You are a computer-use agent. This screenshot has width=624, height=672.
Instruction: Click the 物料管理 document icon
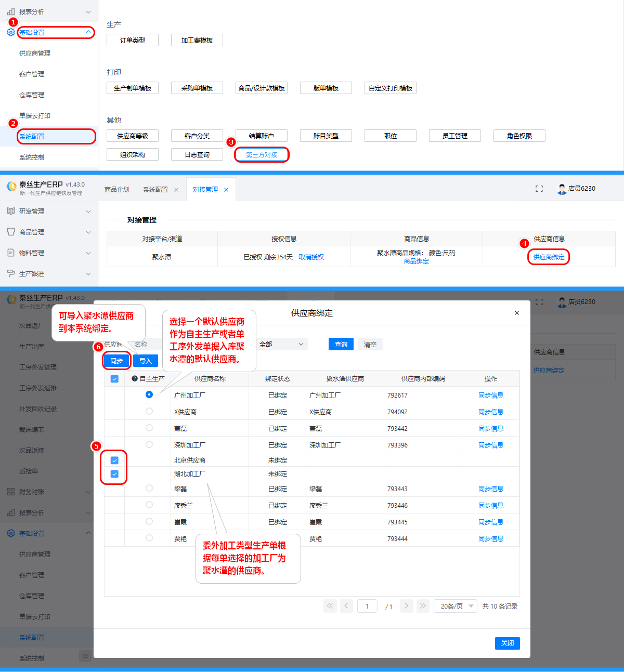point(11,253)
